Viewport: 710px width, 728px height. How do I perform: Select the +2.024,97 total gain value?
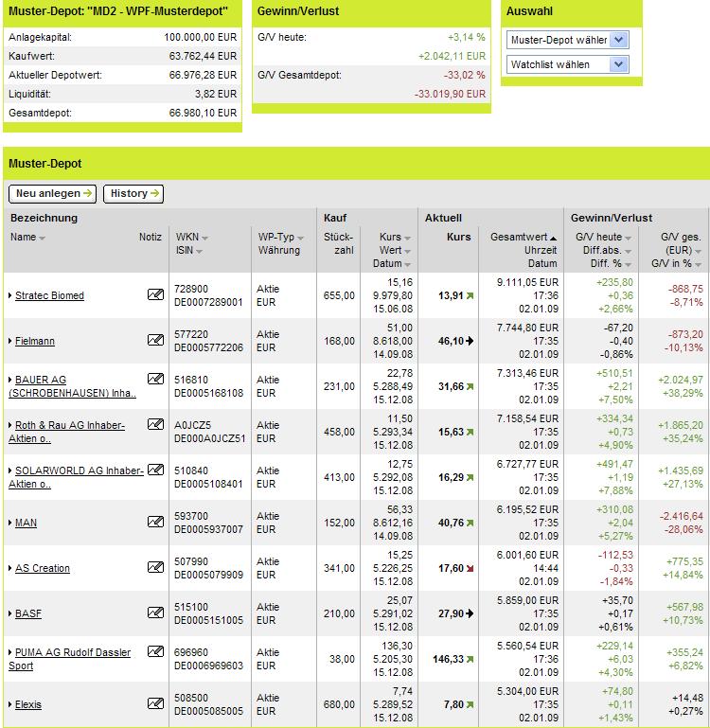(x=681, y=380)
